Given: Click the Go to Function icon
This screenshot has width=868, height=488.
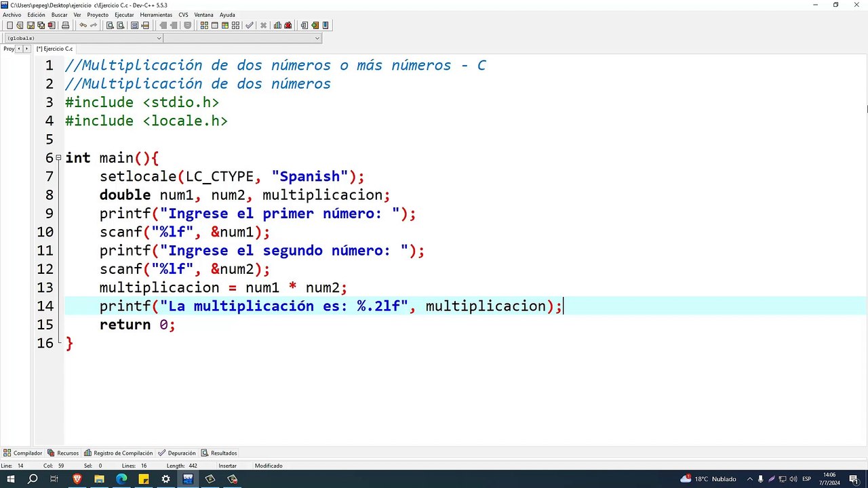Looking at the screenshot, I should 134,25.
